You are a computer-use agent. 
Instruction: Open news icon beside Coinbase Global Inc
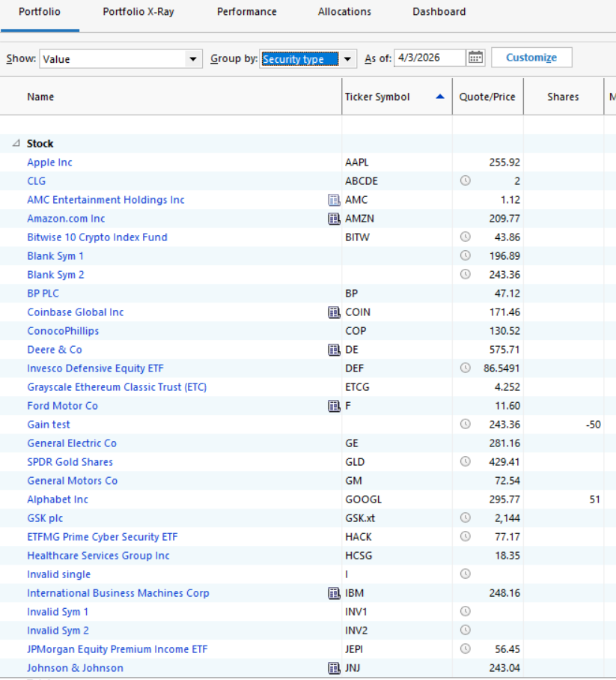click(334, 312)
